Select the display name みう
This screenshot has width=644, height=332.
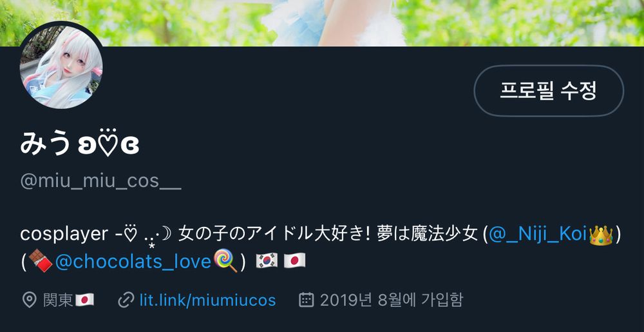45,144
